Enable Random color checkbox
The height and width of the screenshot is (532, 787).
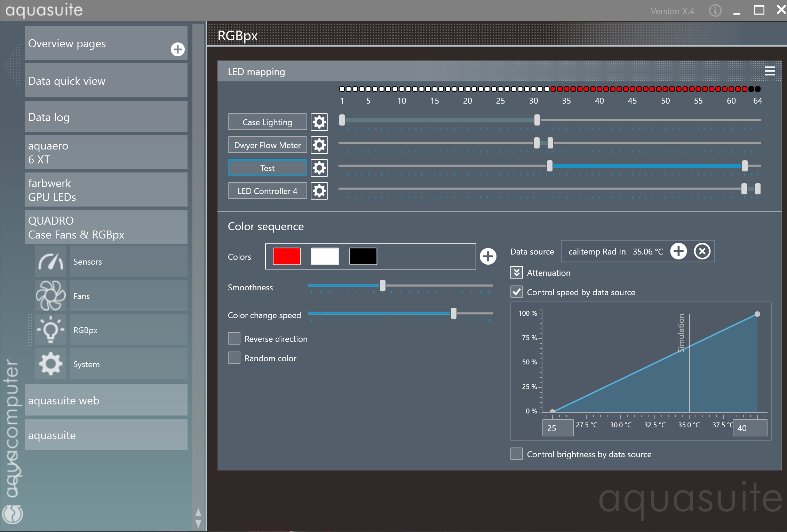[x=234, y=358]
